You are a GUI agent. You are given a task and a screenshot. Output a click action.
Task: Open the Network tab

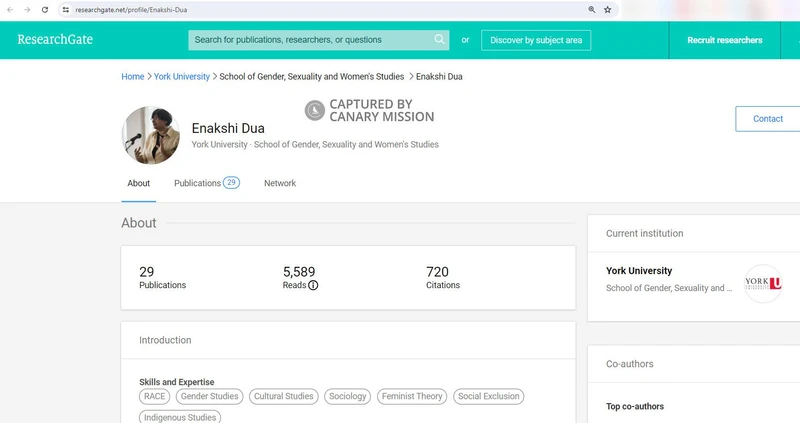coord(280,183)
